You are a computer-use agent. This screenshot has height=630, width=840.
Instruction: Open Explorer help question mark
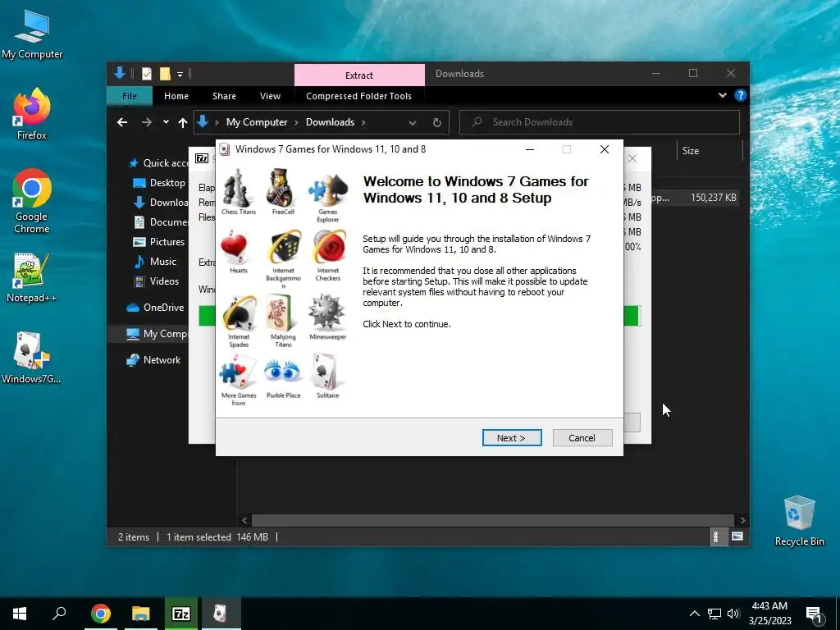pos(741,95)
